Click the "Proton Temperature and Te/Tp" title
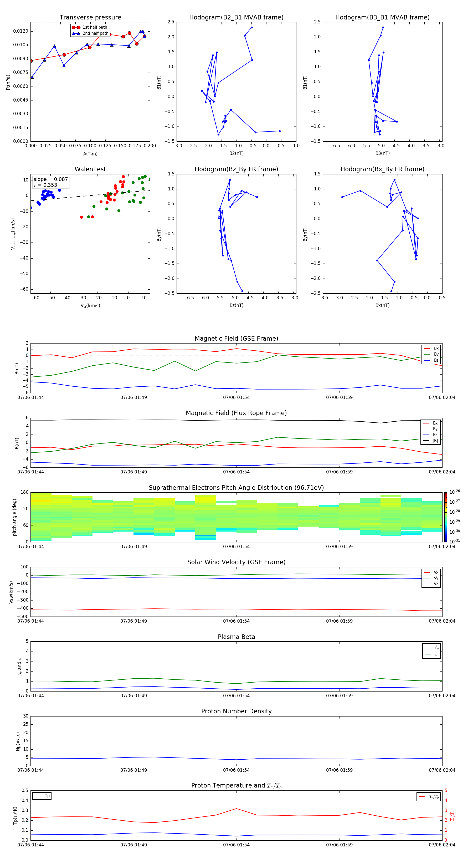 [x=236, y=786]
